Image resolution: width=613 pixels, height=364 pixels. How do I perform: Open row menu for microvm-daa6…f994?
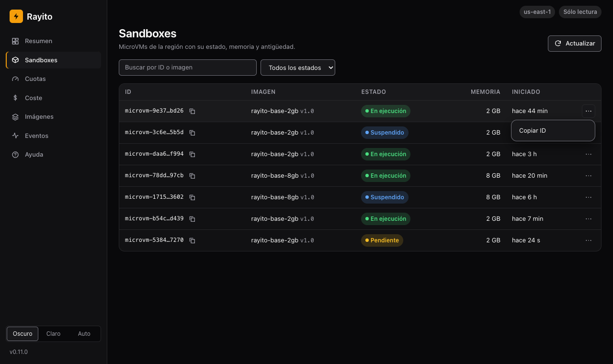click(x=589, y=154)
